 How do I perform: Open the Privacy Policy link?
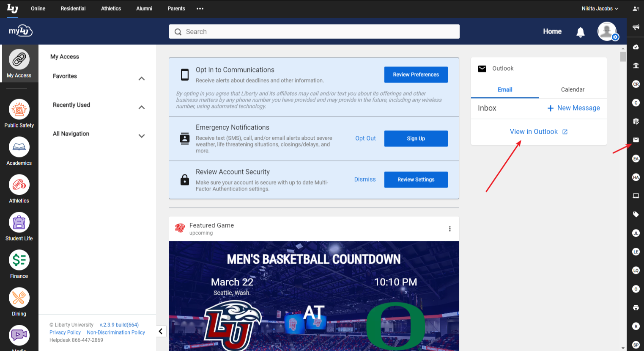[65, 332]
